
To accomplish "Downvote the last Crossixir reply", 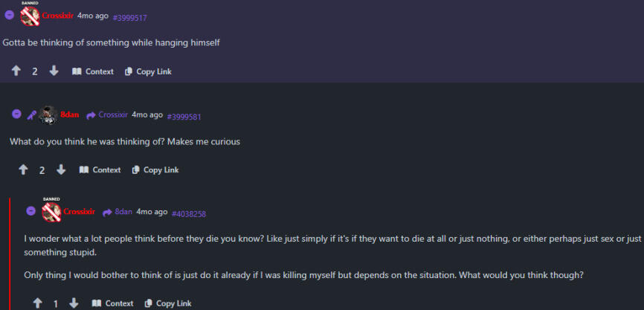I will tap(74, 303).
